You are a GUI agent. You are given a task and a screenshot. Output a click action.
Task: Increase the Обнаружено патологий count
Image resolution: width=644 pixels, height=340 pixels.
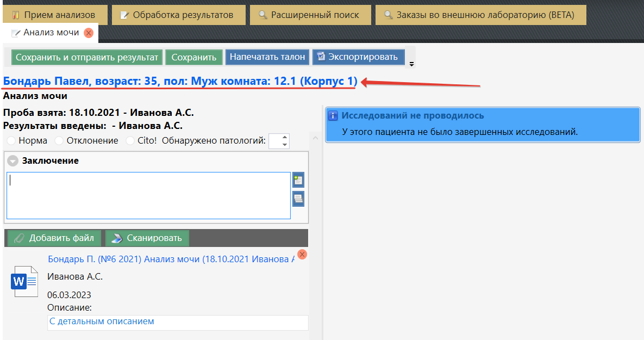tap(285, 138)
